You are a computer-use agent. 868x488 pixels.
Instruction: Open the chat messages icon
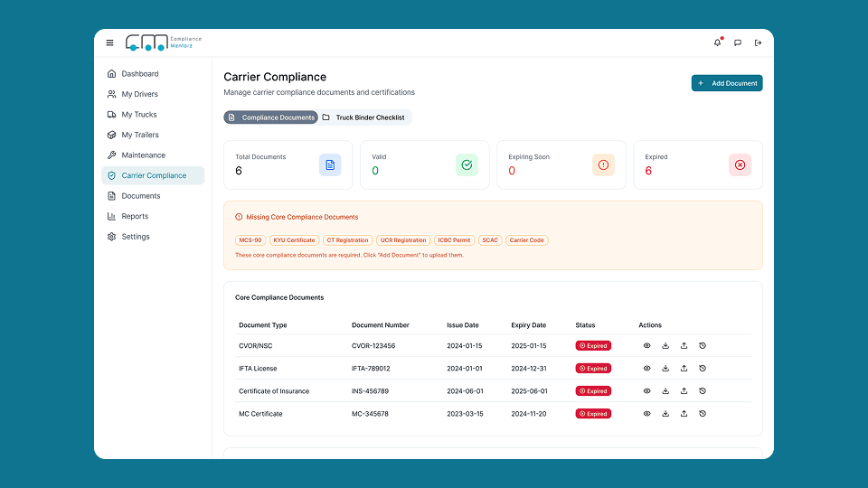tap(738, 42)
